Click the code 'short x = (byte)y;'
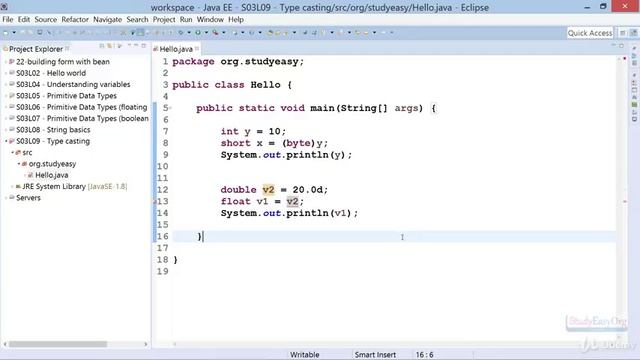Screen dimensions: 640x360 point(274,143)
